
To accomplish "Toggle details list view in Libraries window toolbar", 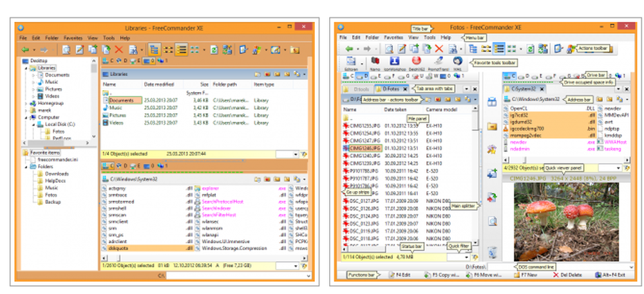I will [182, 50].
